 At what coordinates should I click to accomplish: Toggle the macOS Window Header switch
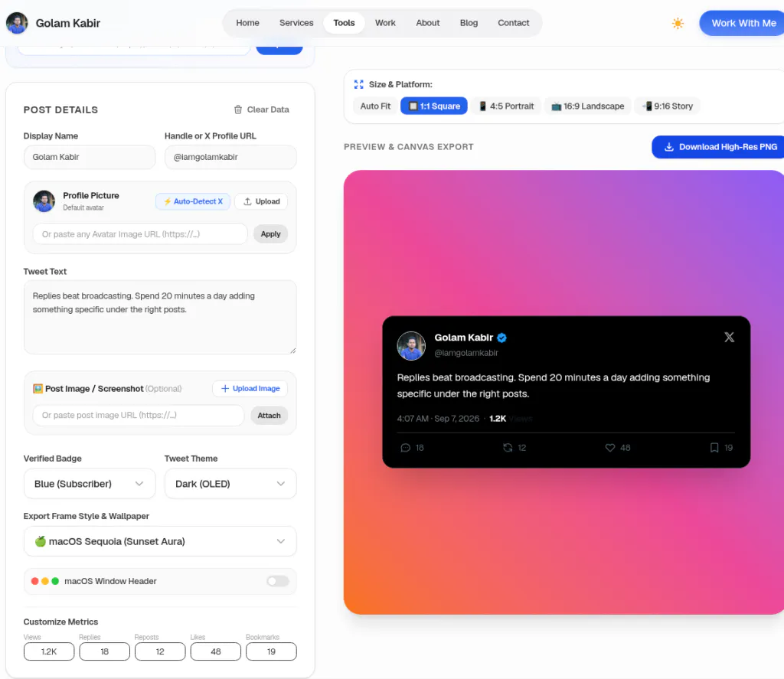pos(277,581)
